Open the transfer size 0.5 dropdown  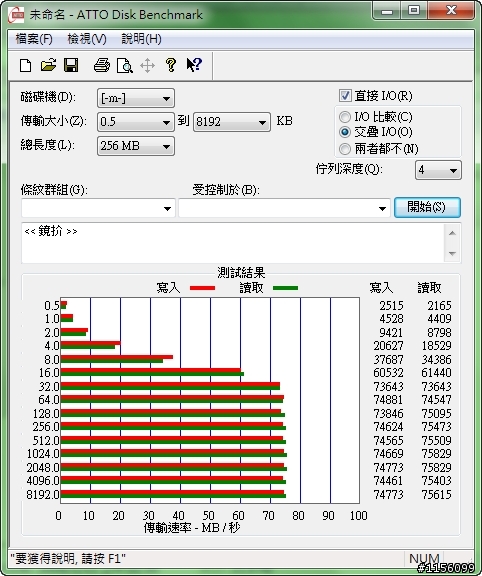[x=136, y=122]
